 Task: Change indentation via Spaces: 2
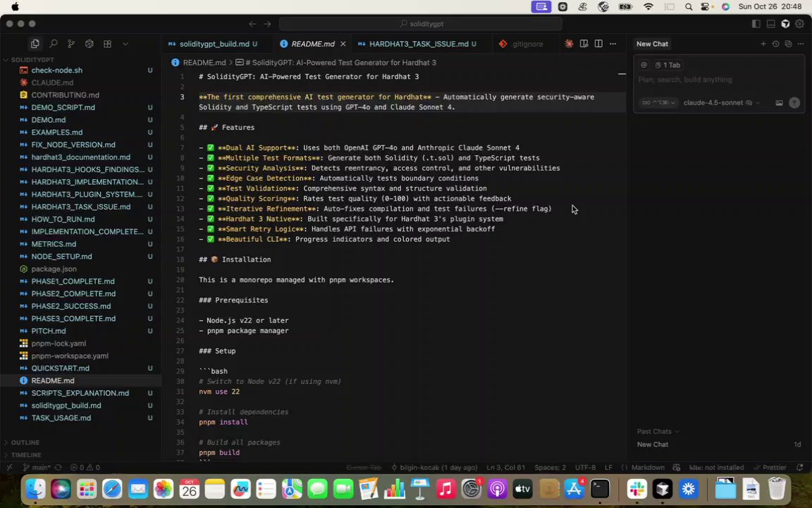[550, 467]
